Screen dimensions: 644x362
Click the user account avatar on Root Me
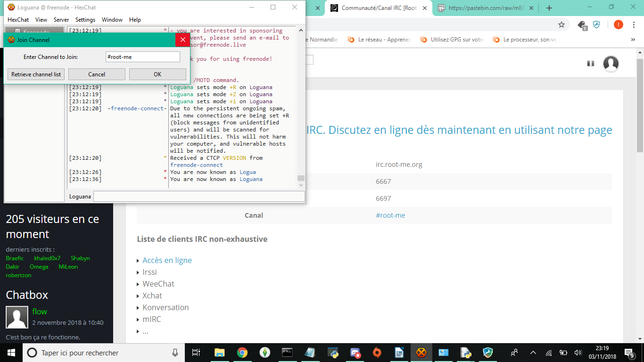point(611,63)
